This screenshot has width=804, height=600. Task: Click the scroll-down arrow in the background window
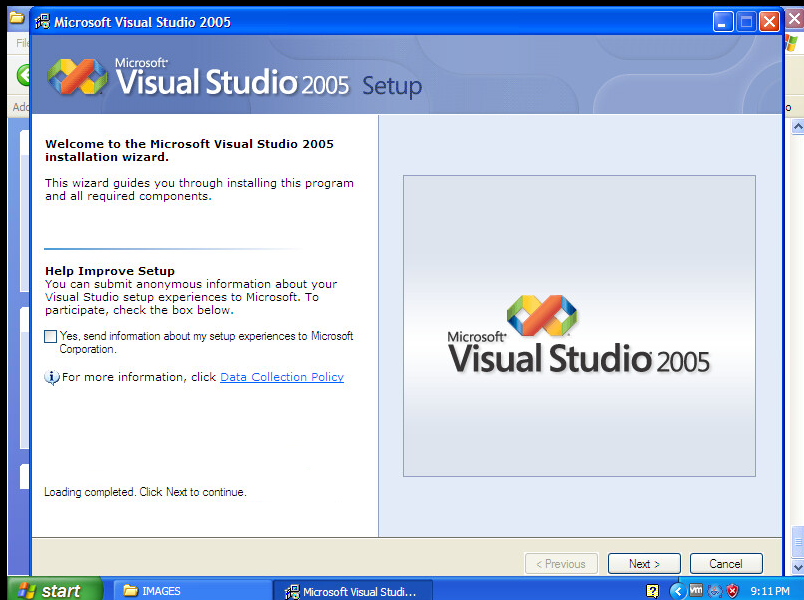tap(797, 567)
